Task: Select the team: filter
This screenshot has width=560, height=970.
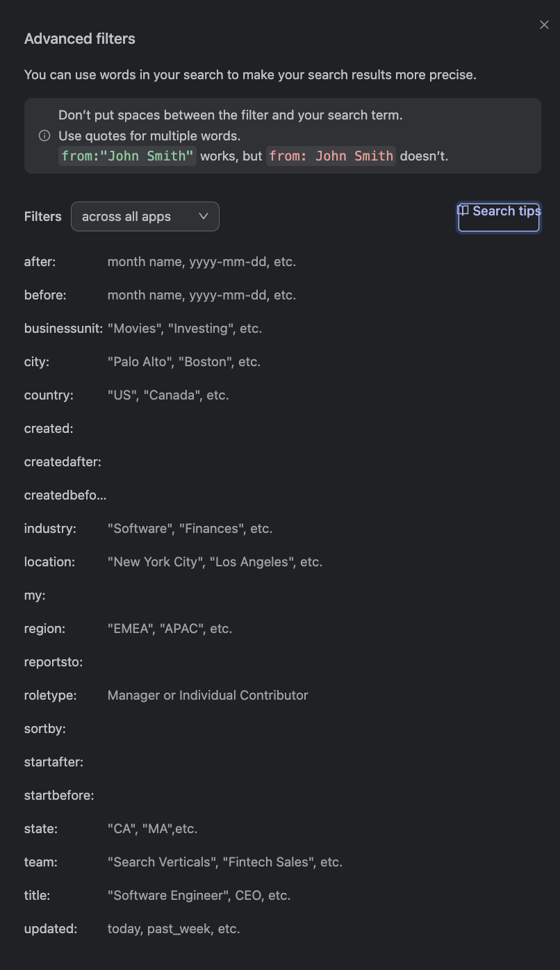Action: (41, 862)
